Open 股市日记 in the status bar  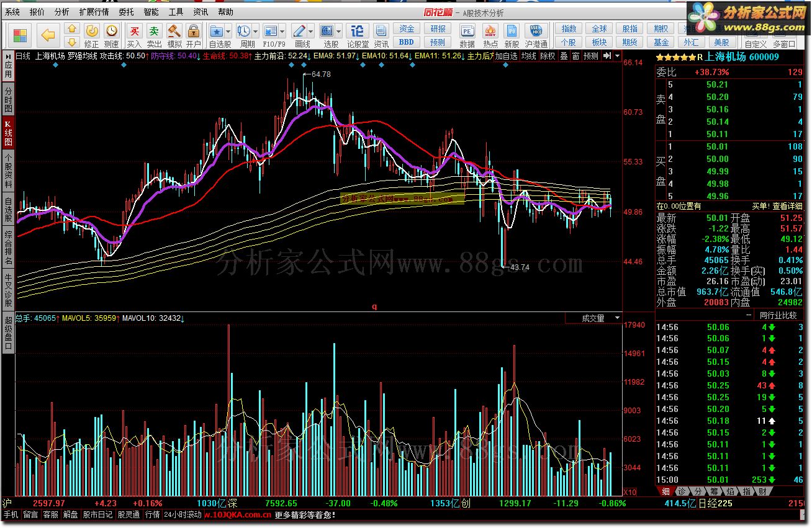(97, 514)
